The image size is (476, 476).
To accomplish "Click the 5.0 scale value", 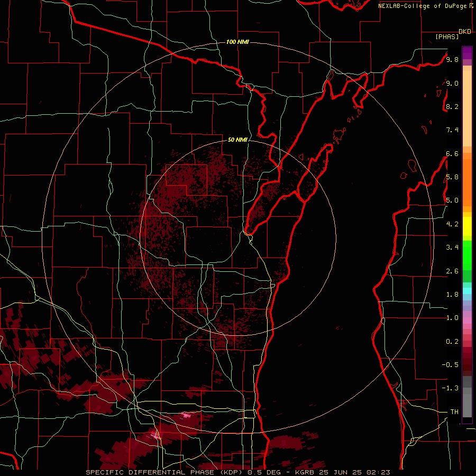I will (x=452, y=200).
